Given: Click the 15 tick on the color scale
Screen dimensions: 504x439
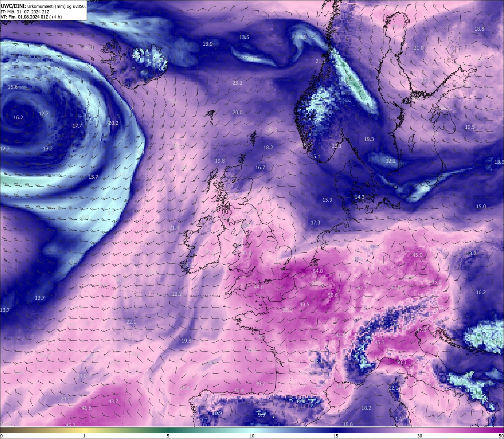Looking at the screenshot, I should pyautogui.click(x=336, y=436).
